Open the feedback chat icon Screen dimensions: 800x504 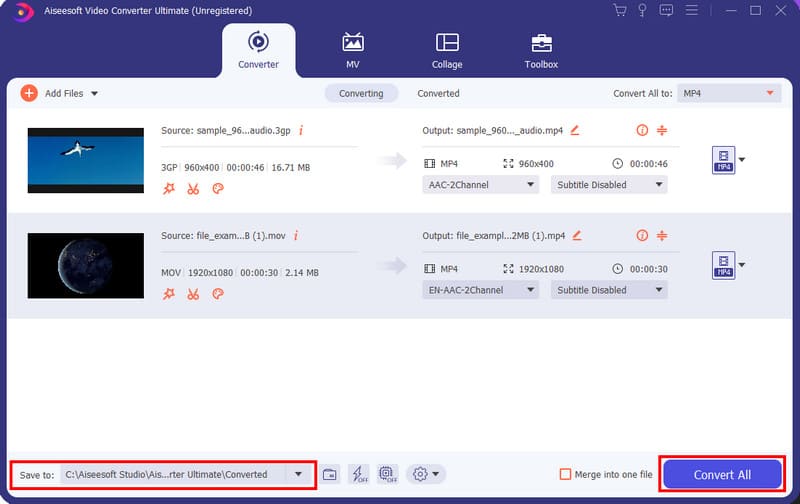click(x=666, y=10)
